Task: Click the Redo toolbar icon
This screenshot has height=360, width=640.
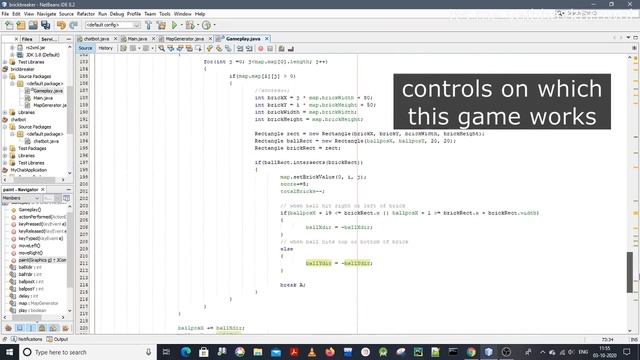Action: [x=73, y=25]
